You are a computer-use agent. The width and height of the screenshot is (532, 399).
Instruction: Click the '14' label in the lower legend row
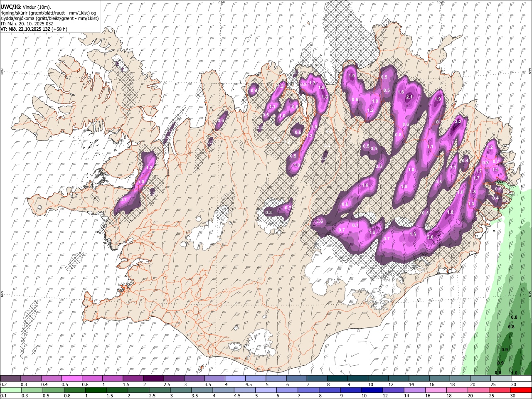coord(406,396)
